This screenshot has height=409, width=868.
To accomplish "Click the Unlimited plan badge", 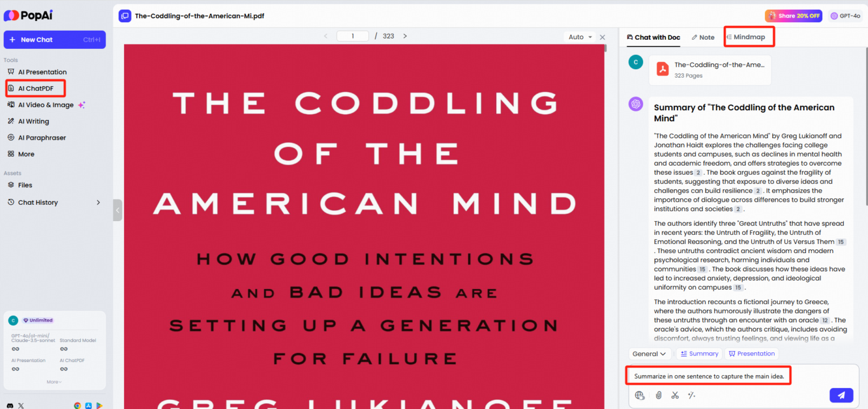I will [x=38, y=320].
